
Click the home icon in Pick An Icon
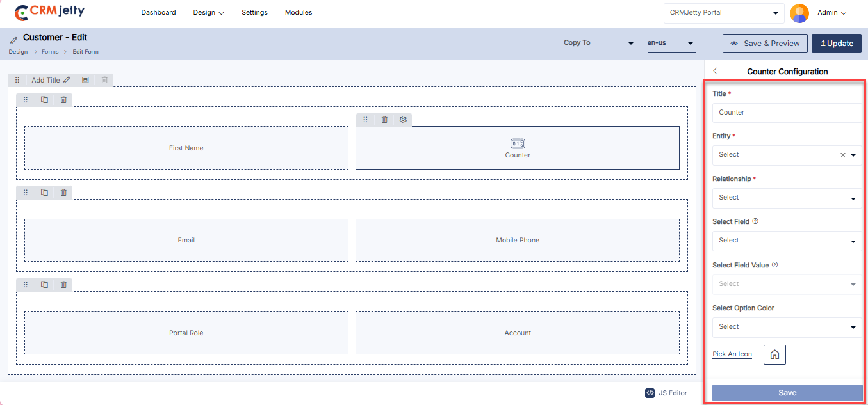[x=774, y=354]
